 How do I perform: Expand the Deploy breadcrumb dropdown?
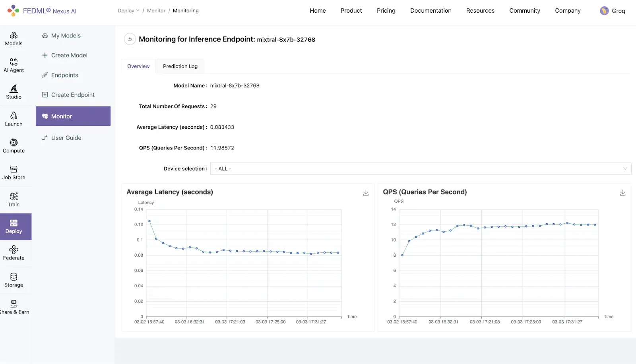pyautogui.click(x=128, y=11)
